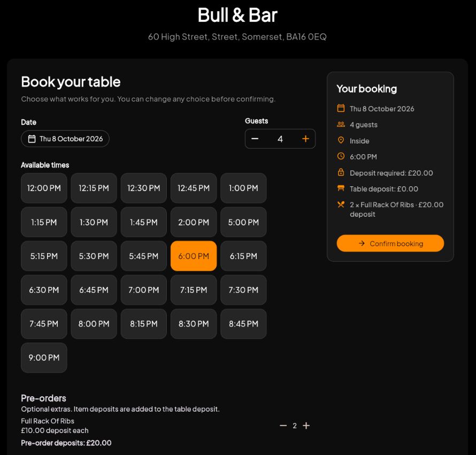Screen dimensions: 476x455
Task: Click the highlighted 6:00 PM time slot
Action: click(x=194, y=256)
